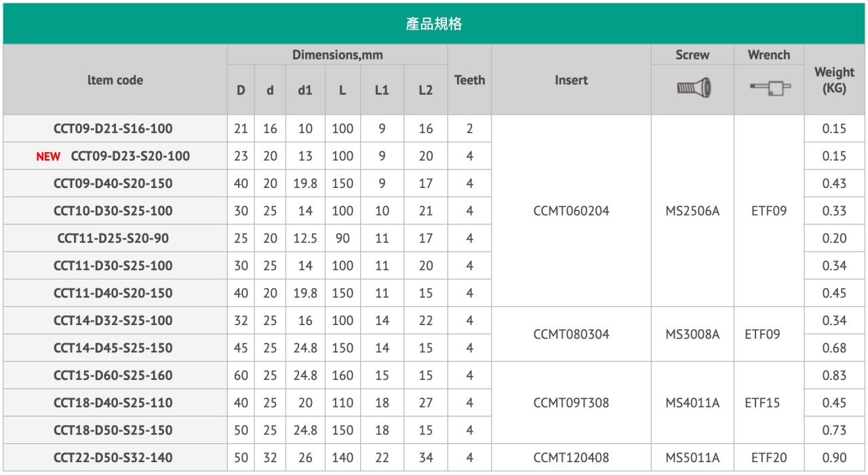
Task: Click the wrench icon in header
Action: point(769,88)
